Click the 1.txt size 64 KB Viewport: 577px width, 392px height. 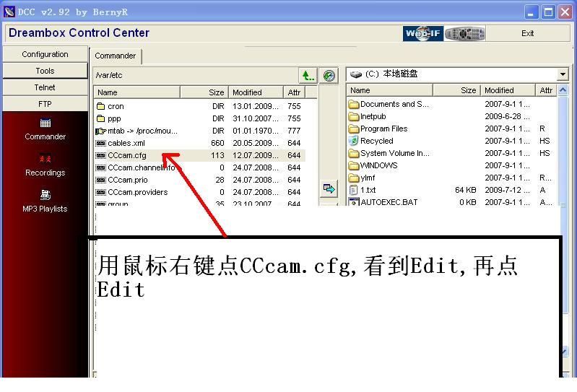(x=466, y=190)
